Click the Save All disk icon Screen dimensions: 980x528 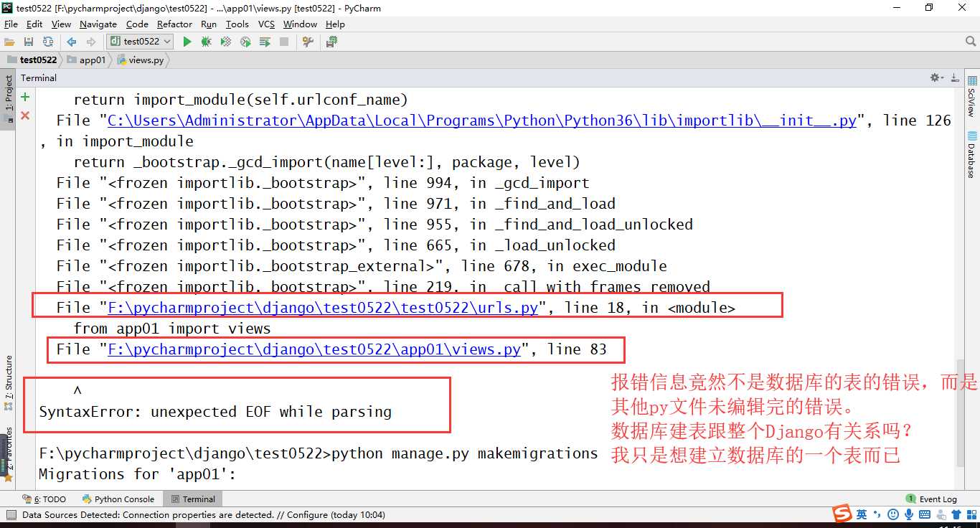point(29,42)
